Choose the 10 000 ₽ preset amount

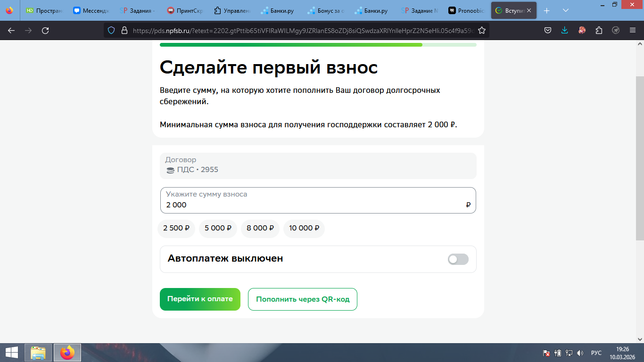[304, 228]
